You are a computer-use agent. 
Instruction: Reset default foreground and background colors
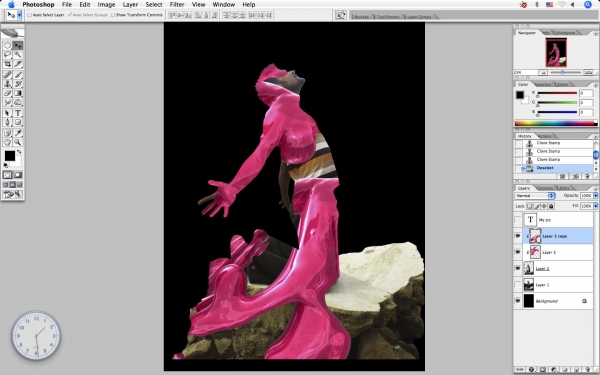coord(5,165)
